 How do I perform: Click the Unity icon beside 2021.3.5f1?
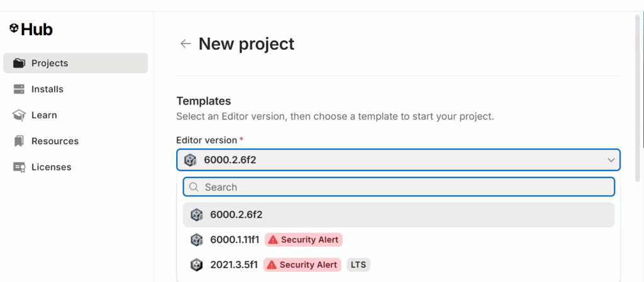pyautogui.click(x=197, y=264)
